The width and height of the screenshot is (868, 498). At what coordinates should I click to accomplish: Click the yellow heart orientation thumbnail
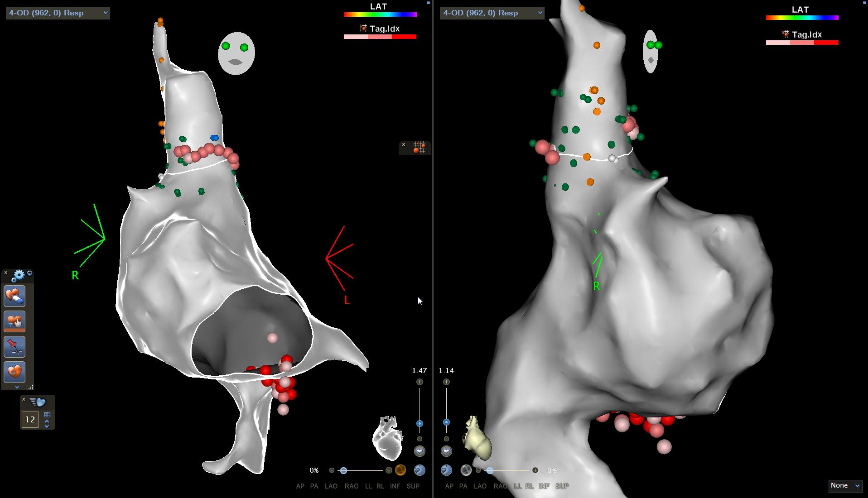coord(477,438)
